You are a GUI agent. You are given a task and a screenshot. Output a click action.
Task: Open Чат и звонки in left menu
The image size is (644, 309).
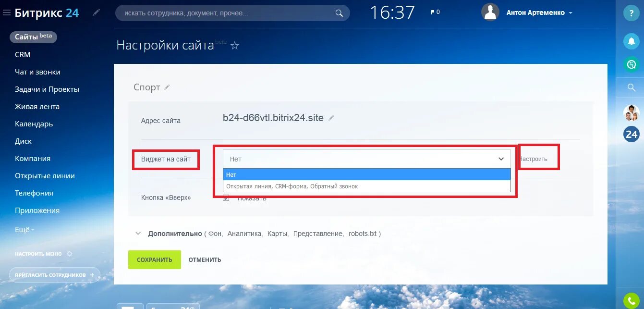coord(37,72)
